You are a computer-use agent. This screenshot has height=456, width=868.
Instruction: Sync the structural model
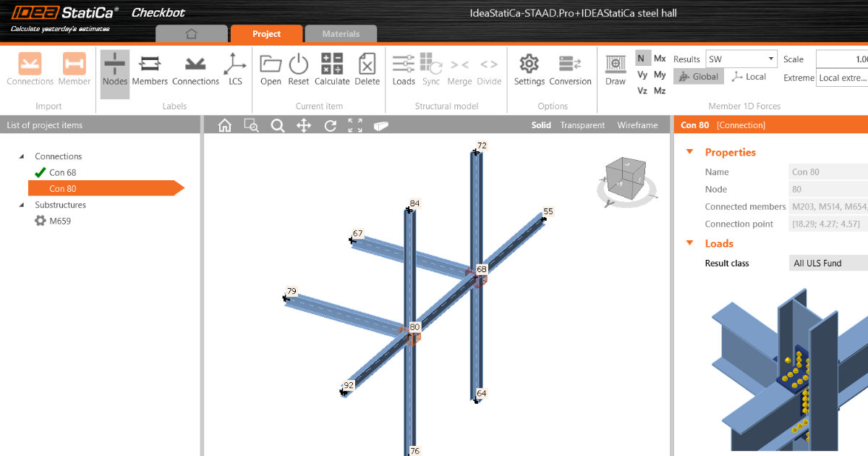431,69
